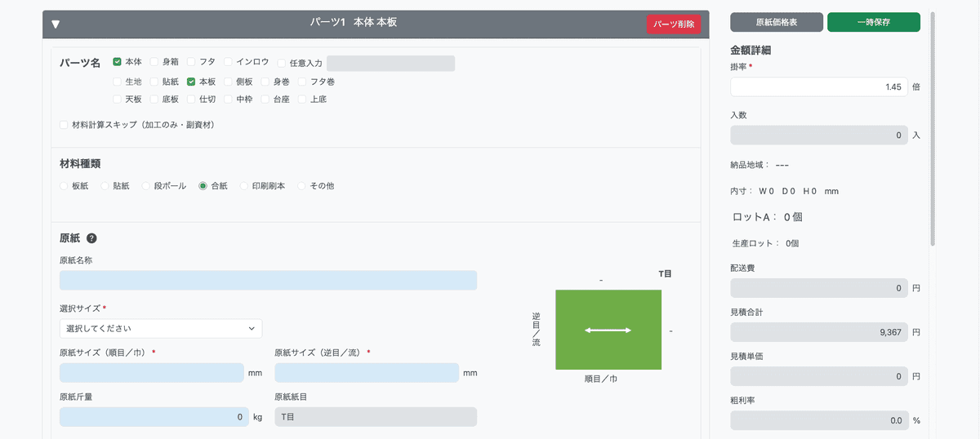Enable 材料計算スキップ checkbox

tap(64, 125)
